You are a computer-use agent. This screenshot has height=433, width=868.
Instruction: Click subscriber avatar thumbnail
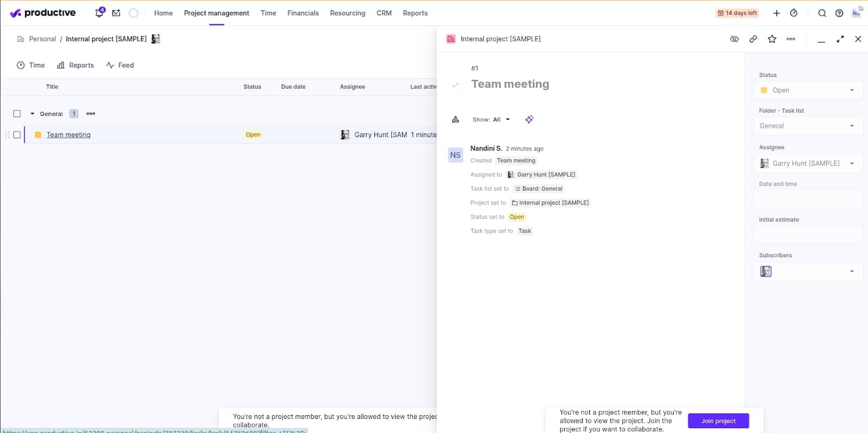766,271
